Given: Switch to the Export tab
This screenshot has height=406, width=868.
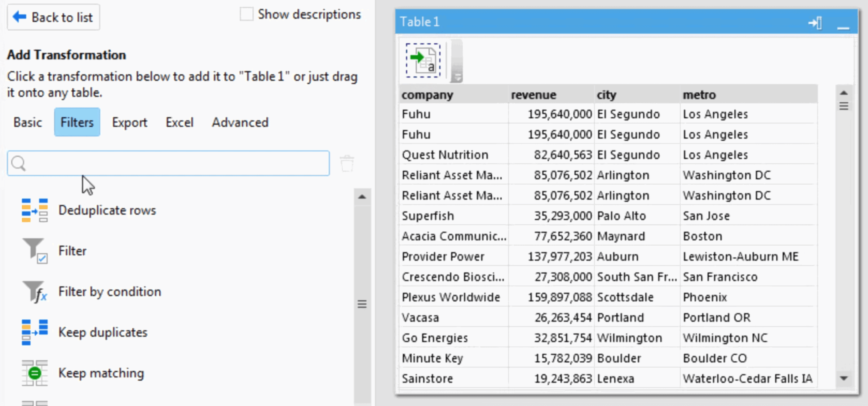Looking at the screenshot, I should click(129, 122).
